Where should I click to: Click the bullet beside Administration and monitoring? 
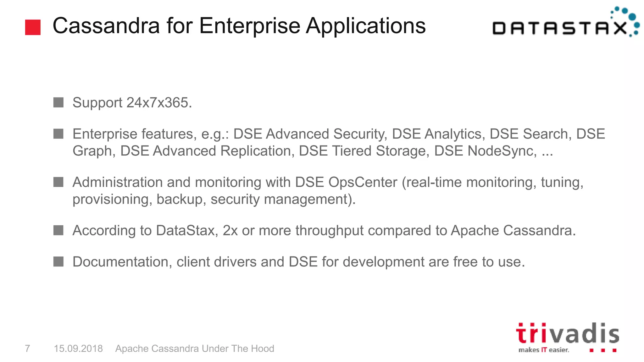tap(58, 182)
